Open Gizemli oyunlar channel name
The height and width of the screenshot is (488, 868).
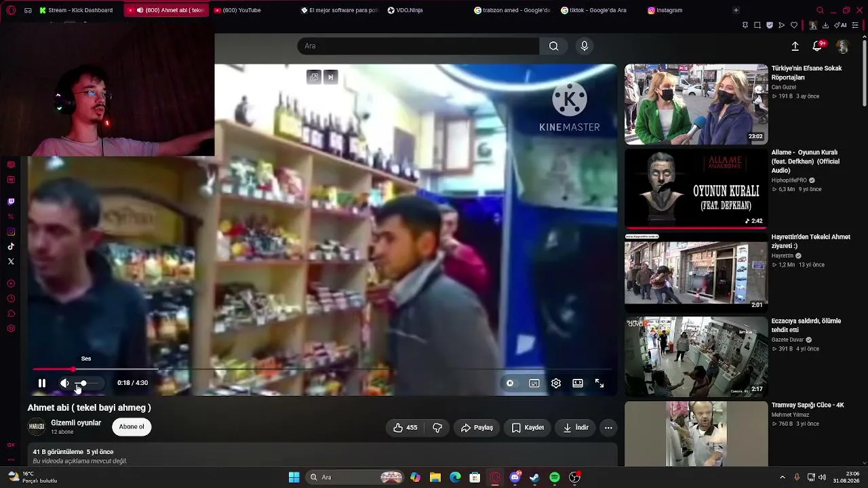[76, 423]
